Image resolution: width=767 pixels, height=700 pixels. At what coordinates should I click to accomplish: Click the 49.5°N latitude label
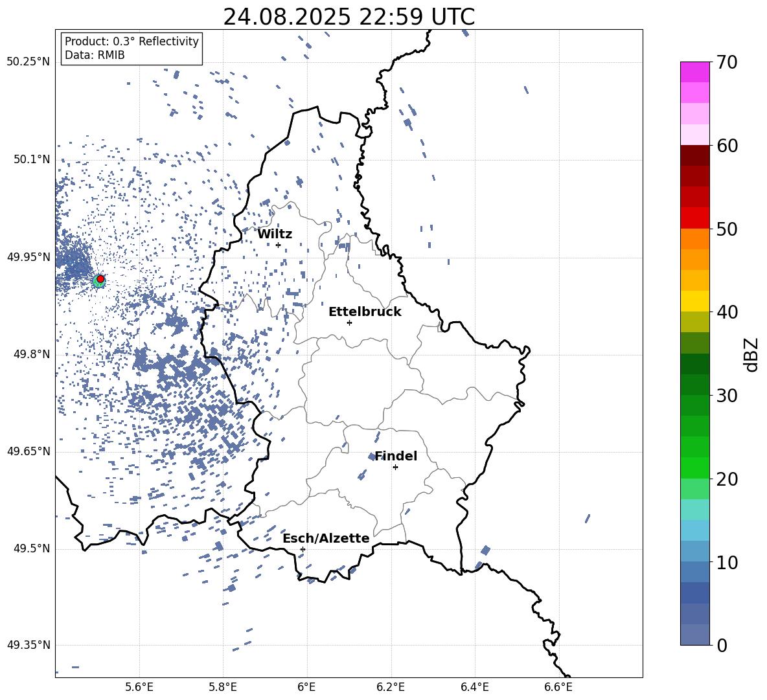coord(32,548)
